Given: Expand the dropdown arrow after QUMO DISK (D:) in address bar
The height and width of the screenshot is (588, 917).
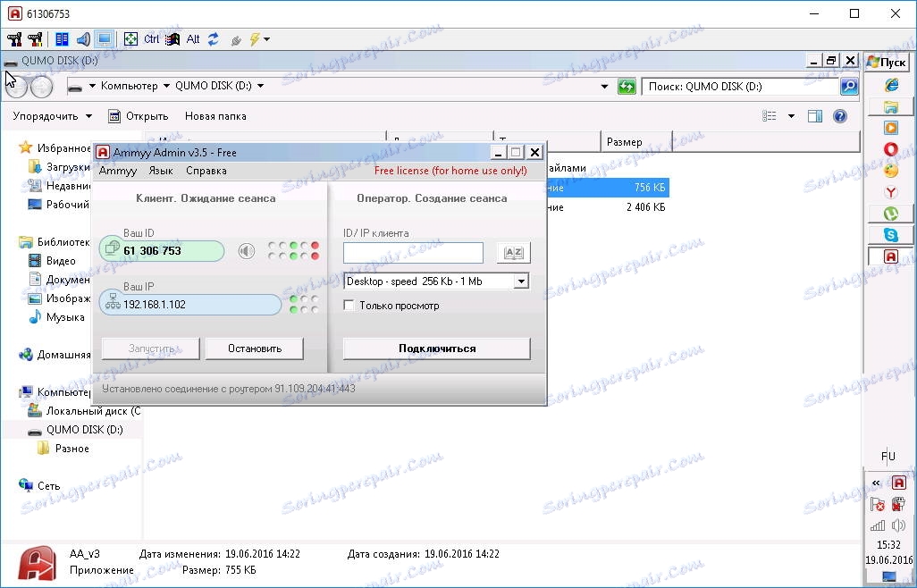Looking at the screenshot, I should click(x=261, y=86).
